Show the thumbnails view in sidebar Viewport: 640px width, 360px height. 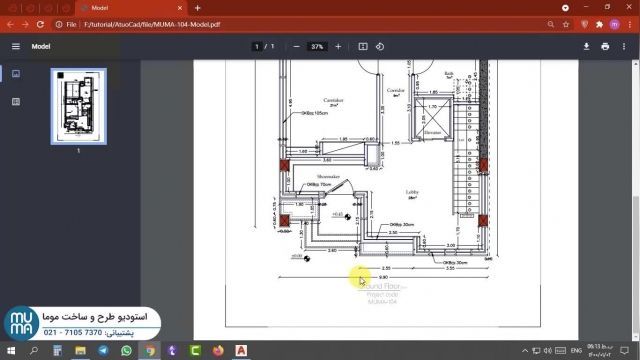click(16, 74)
